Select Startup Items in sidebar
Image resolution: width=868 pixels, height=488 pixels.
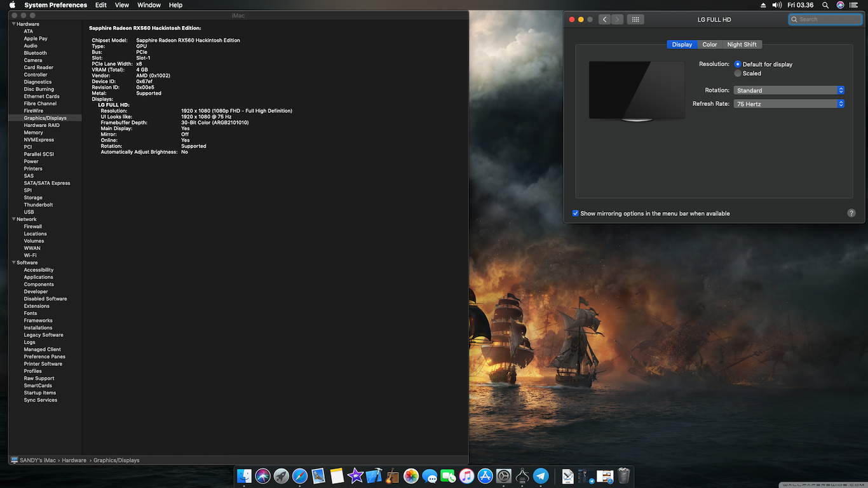[40, 393]
